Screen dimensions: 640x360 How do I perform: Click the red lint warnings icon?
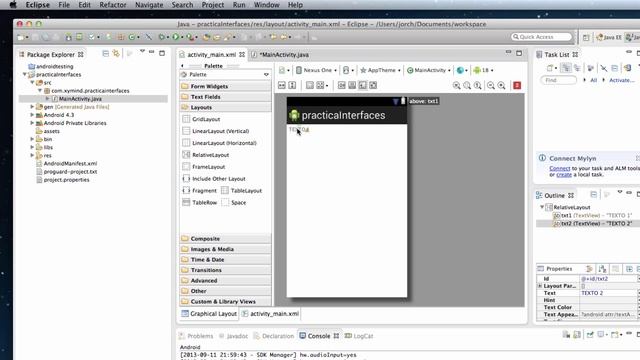tap(517, 85)
